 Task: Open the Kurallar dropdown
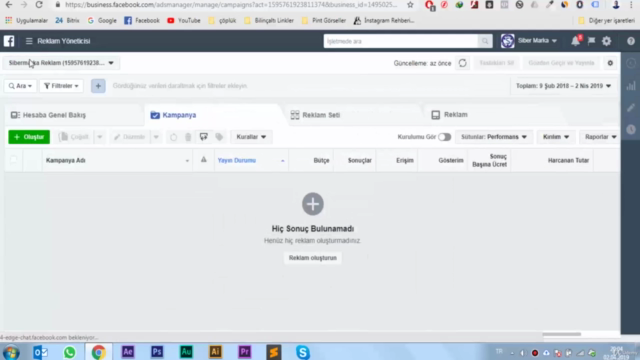(251, 137)
